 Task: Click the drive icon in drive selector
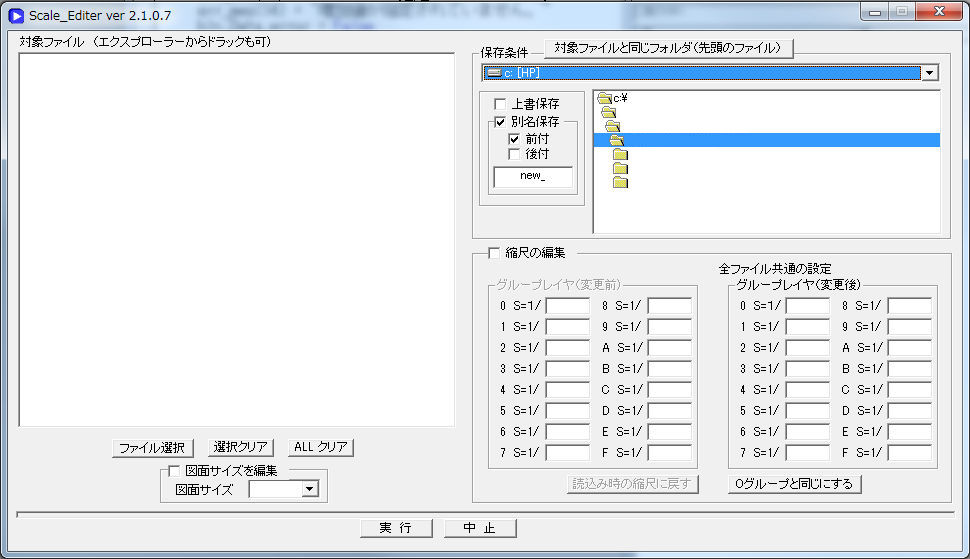click(494, 73)
